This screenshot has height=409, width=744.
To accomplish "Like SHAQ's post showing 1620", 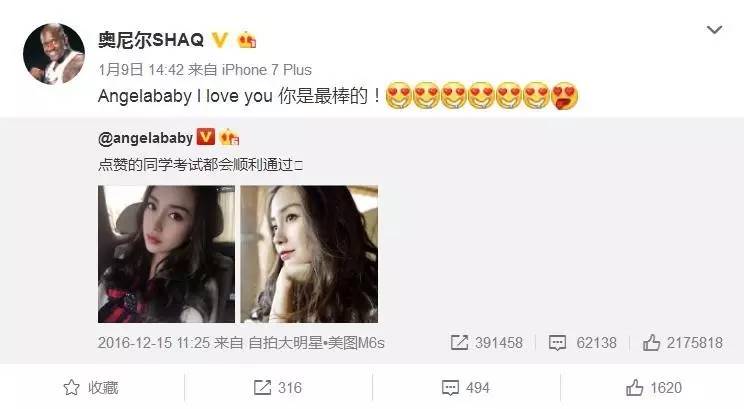I will pos(653,388).
